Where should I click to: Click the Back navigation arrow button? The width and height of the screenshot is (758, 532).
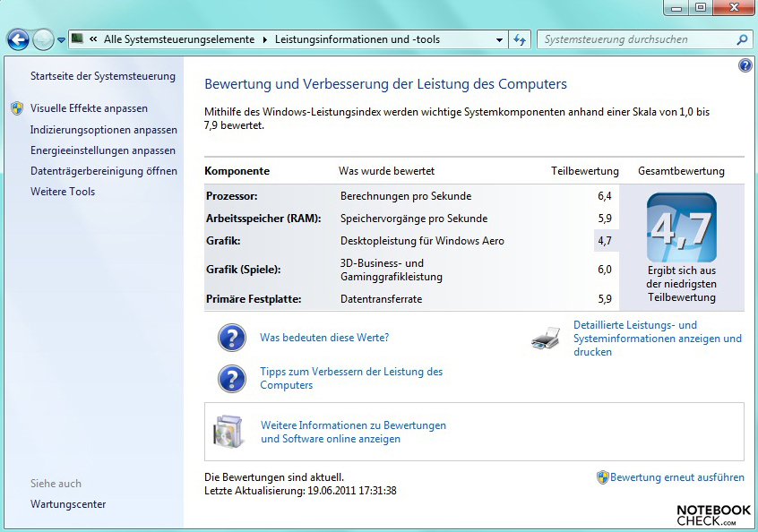pos(18,39)
